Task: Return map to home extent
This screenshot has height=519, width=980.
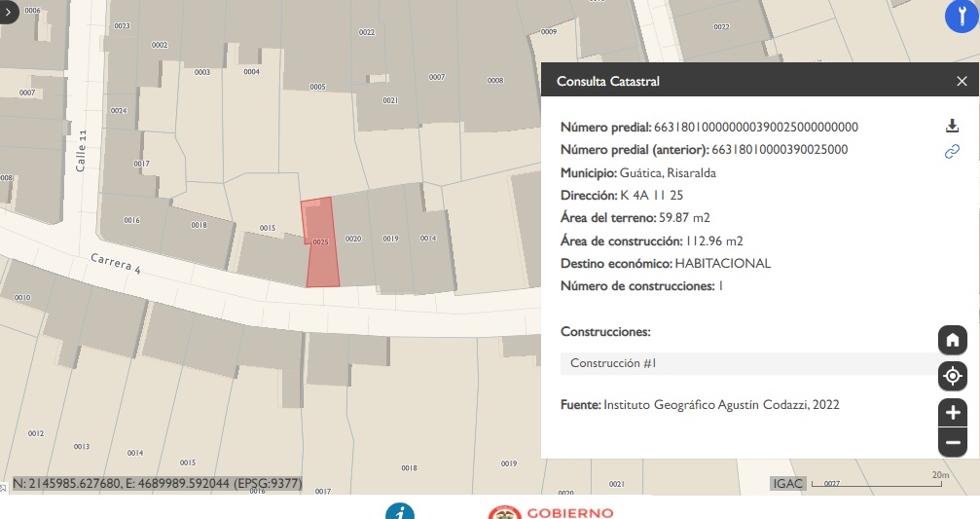Action: click(952, 340)
